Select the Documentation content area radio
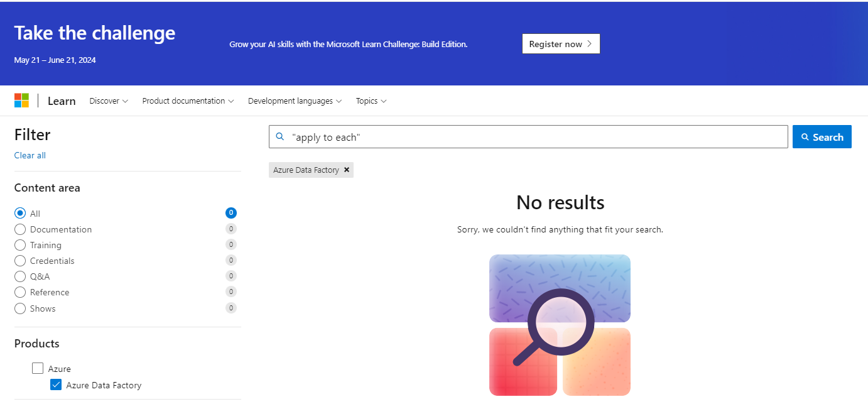This screenshot has width=868, height=409. click(19, 229)
